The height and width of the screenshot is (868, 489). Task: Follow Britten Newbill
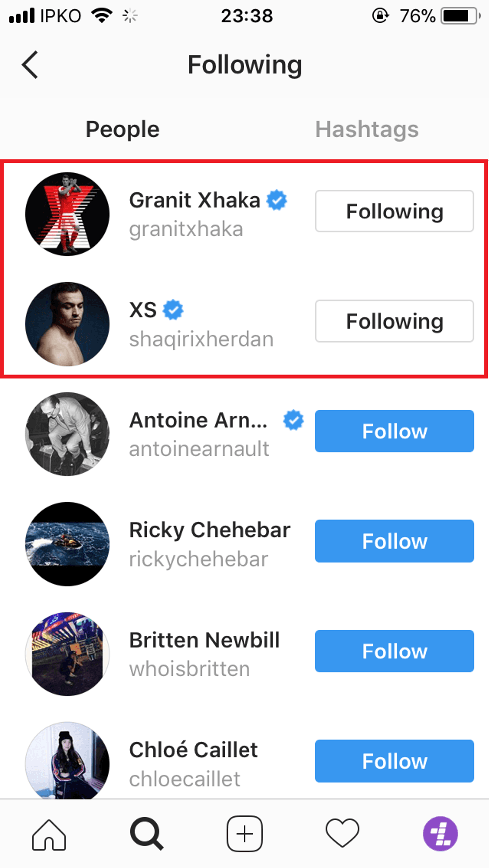point(394,651)
